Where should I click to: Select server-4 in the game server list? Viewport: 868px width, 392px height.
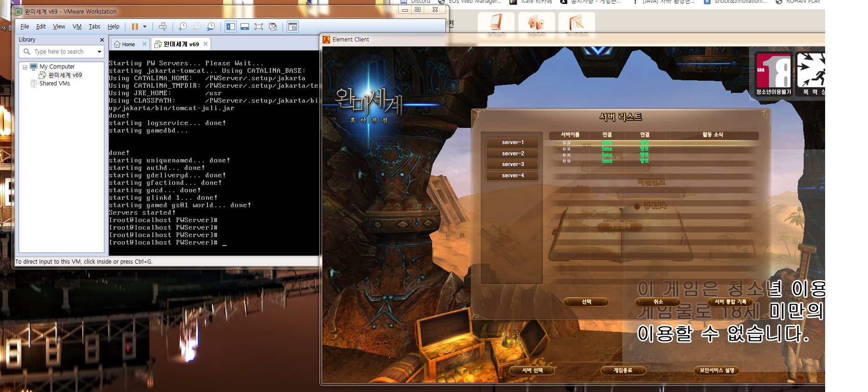513,175
